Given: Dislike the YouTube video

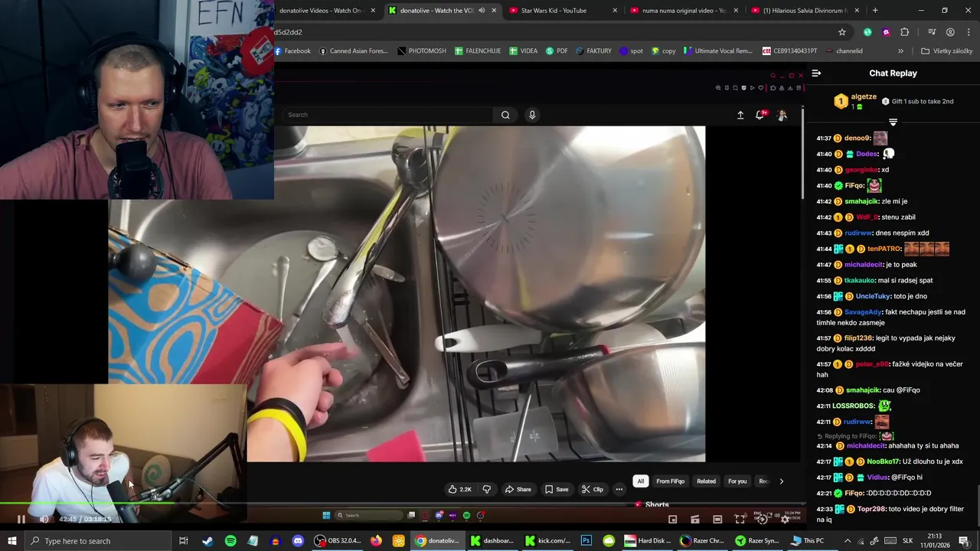Looking at the screenshot, I should (x=486, y=489).
